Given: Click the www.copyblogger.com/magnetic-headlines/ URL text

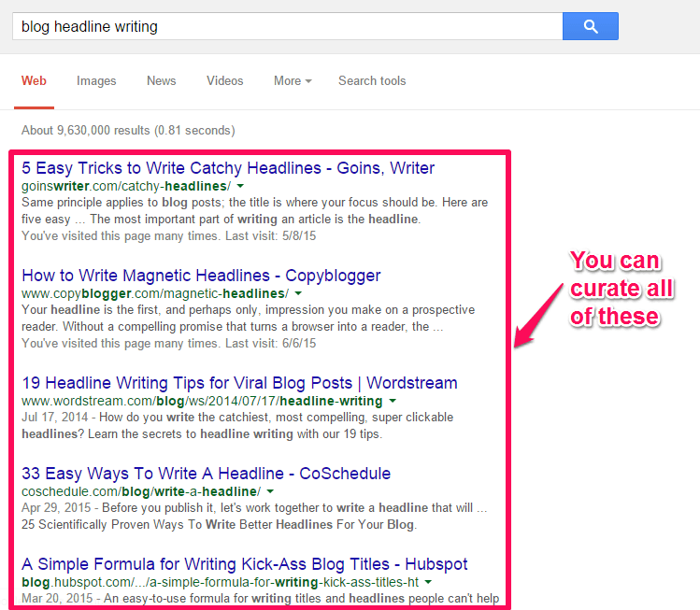Looking at the screenshot, I should [x=155, y=293].
